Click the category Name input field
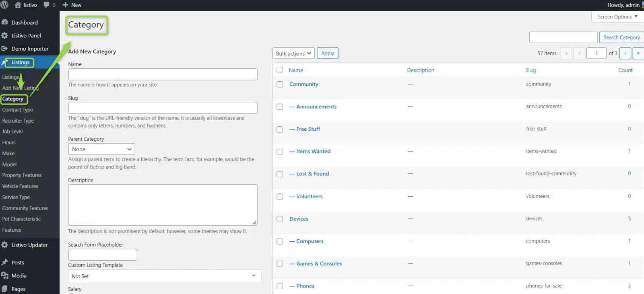 pyautogui.click(x=163, y=74)
